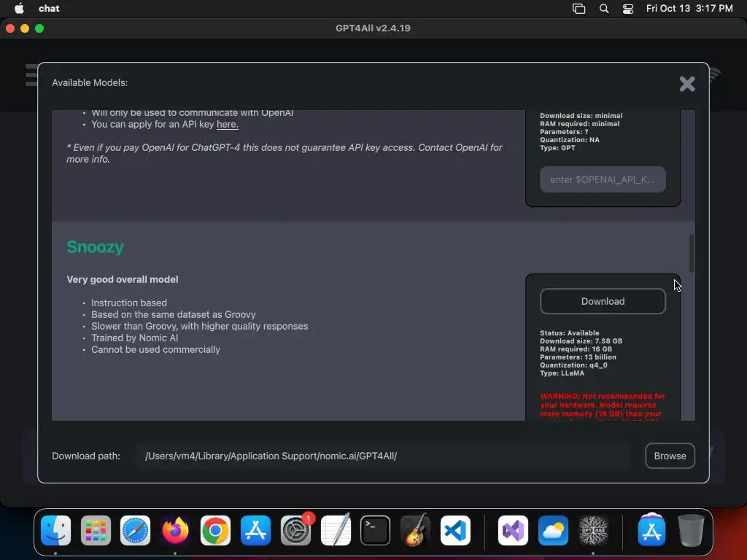Open TextEdit from the dock
Screen dimensions: 747x560
point(336,531)
